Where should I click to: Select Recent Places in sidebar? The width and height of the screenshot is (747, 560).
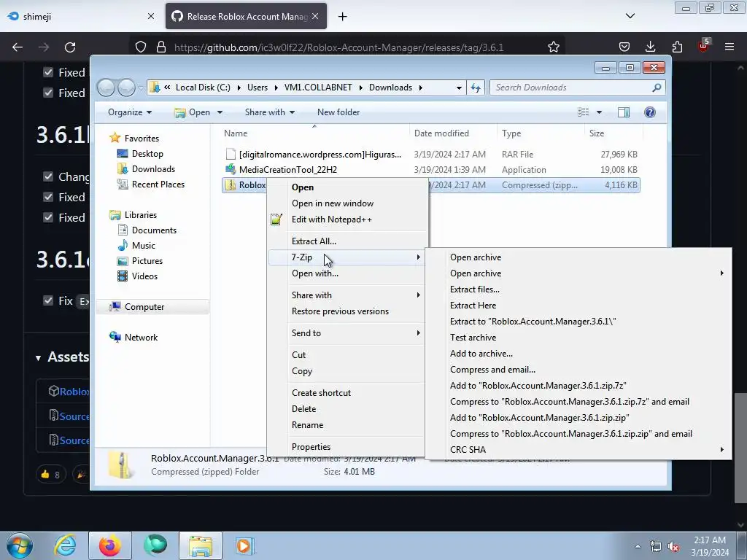158,184
